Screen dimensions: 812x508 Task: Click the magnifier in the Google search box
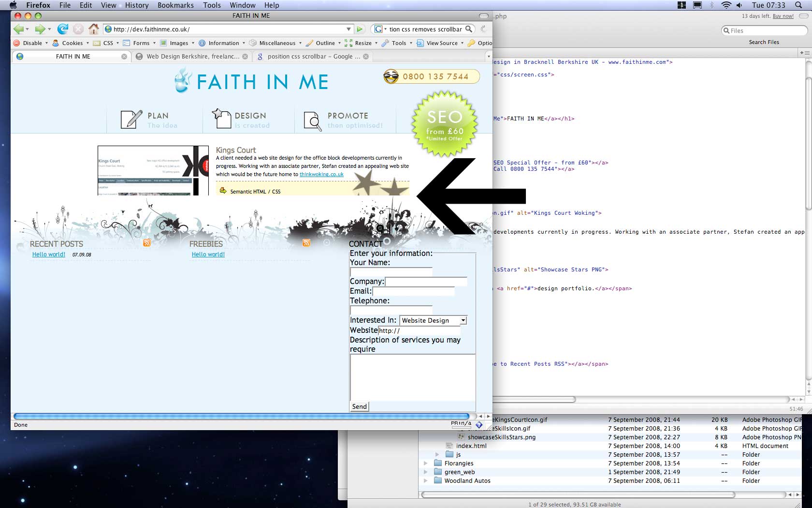pos(468,30)
